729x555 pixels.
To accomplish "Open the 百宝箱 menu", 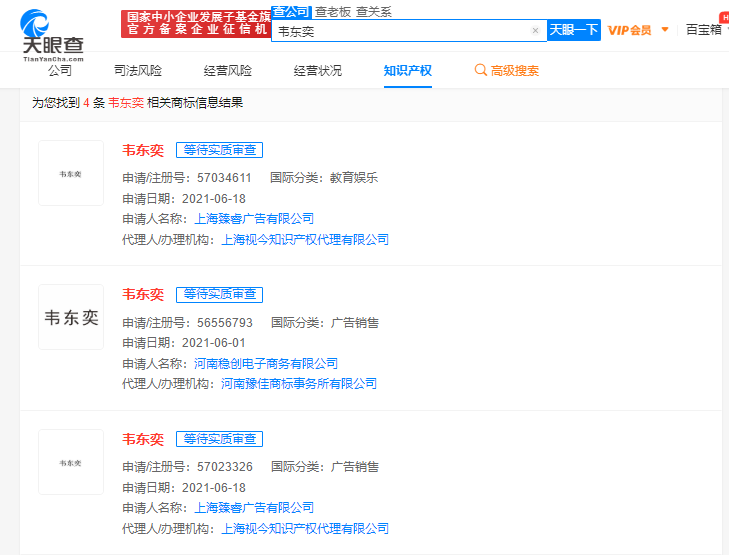I will pyautogui.click(x=704, y=30).
